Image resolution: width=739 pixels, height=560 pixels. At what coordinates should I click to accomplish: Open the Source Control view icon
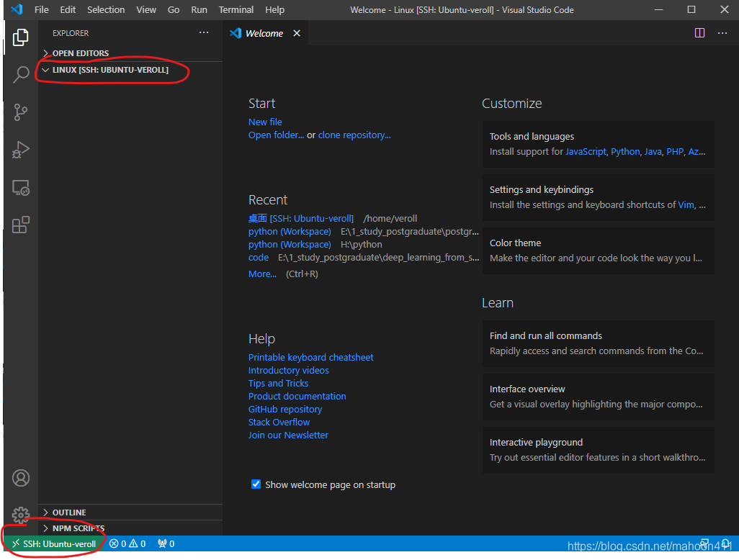[20, 112]
